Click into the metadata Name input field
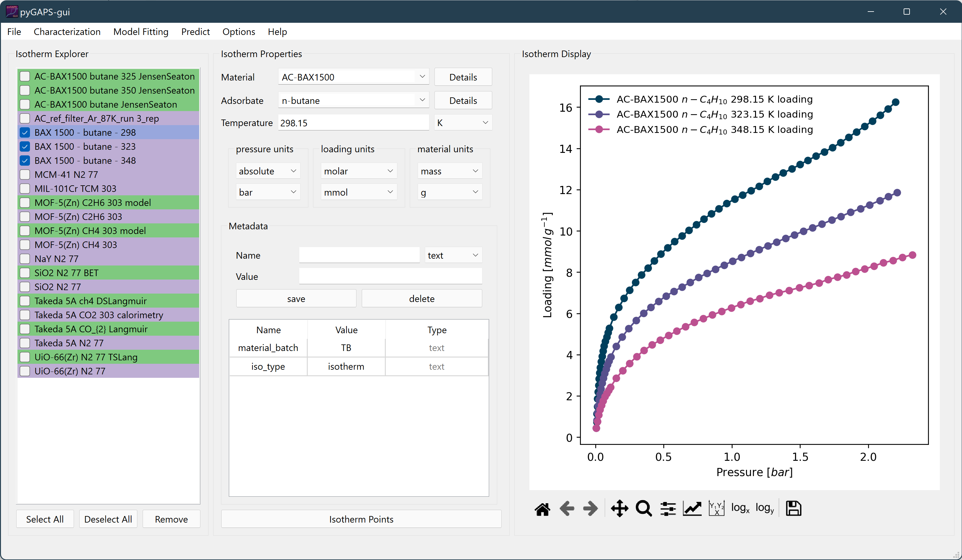Screen dimensions: 962x560 click(359, 255)
